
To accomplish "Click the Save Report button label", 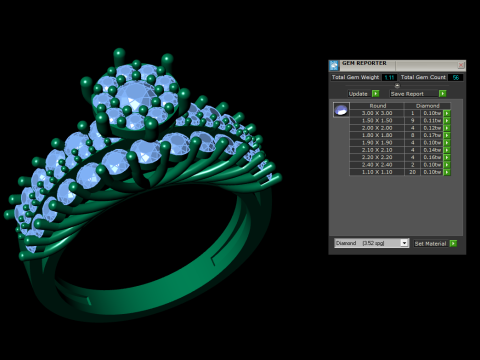I will pyautogui.click(x=407, y=94).
